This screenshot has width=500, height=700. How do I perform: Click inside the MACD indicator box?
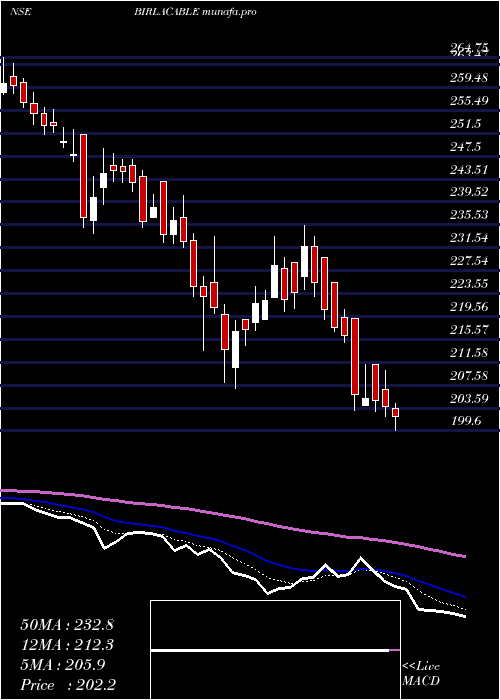click(x=275, y=650)
